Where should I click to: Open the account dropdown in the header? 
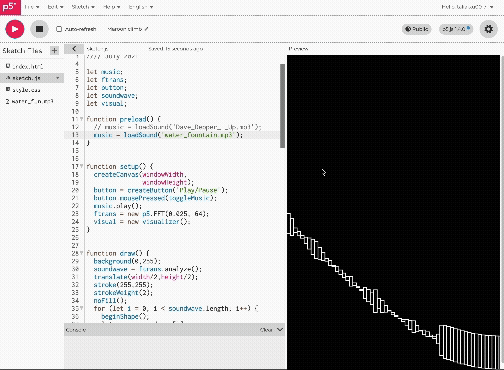467,7
